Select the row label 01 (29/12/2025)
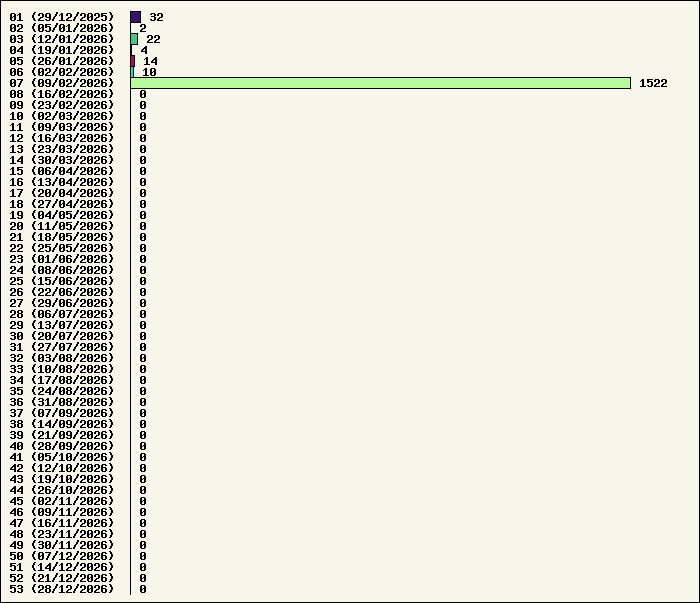This screenshot has width=700, height=603. (62, 17)
